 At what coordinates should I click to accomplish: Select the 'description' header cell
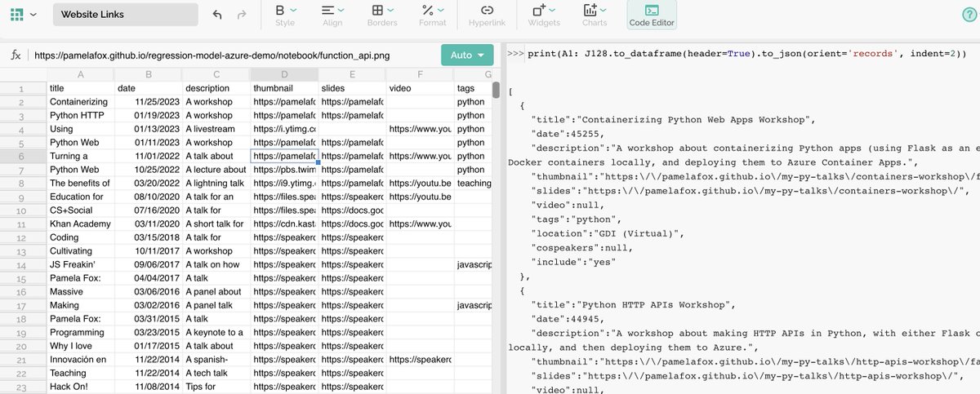pos(216,88)
